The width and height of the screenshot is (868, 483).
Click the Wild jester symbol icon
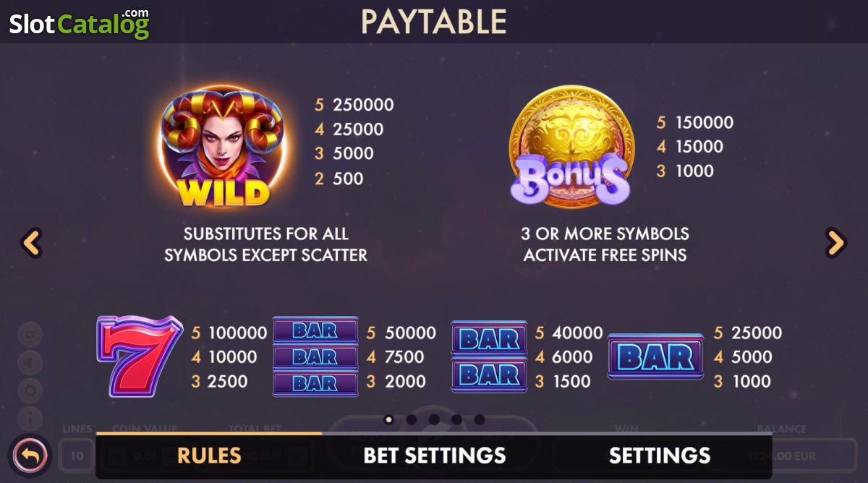pos(224,148)
